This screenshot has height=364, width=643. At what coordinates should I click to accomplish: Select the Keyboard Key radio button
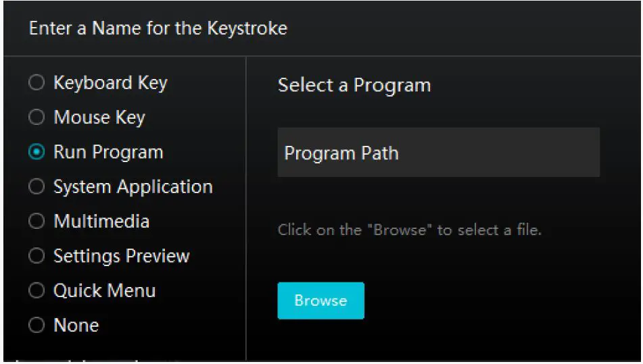36,83
